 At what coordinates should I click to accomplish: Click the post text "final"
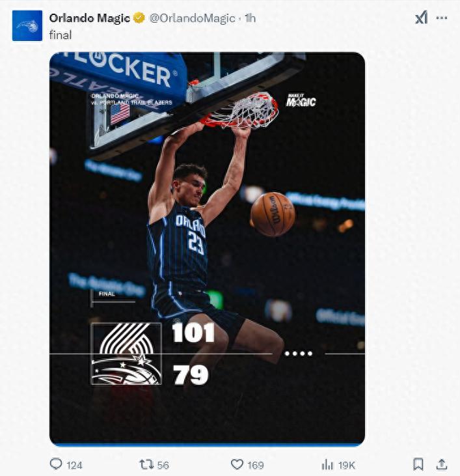tap(60, 35)
